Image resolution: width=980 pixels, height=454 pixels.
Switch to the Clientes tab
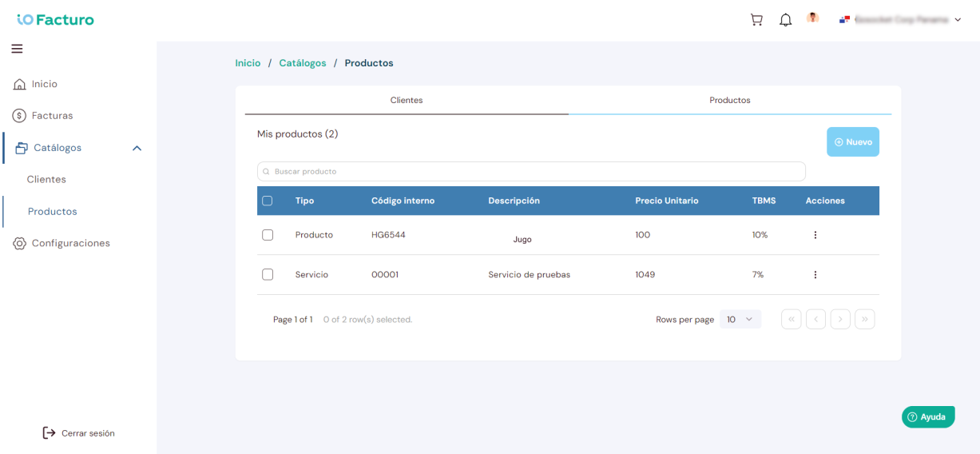coord(407,101)
